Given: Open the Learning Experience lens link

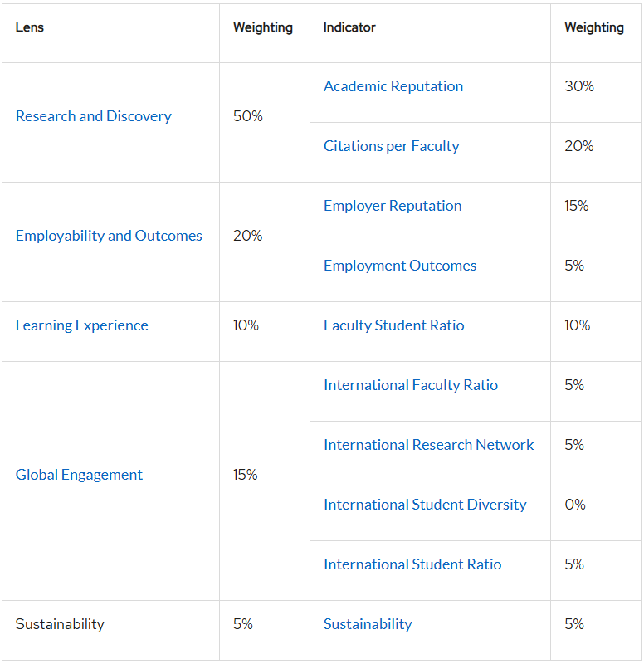Looking at the screenshot, I should pyautogui.click(x=81, y=325).
